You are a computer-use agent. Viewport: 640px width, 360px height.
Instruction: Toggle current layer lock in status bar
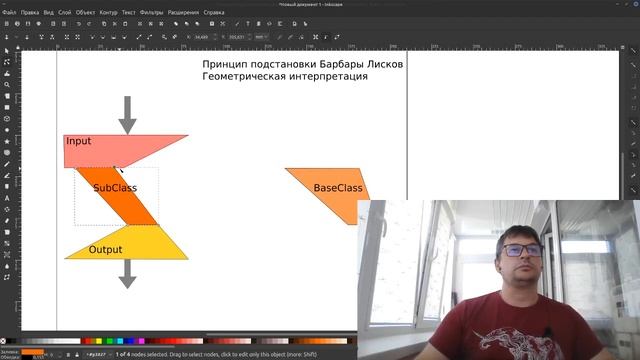77,355
